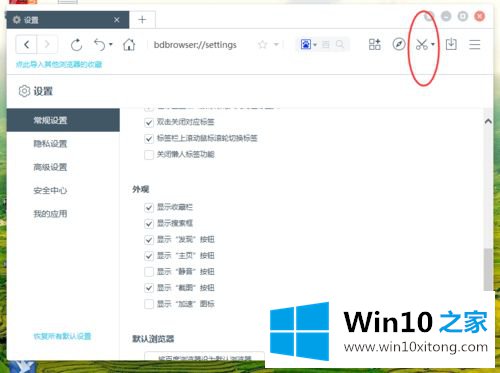Expand the search engine selector arrow
The height and width of the screenshot is (373, 500).
tap(315, 44)
